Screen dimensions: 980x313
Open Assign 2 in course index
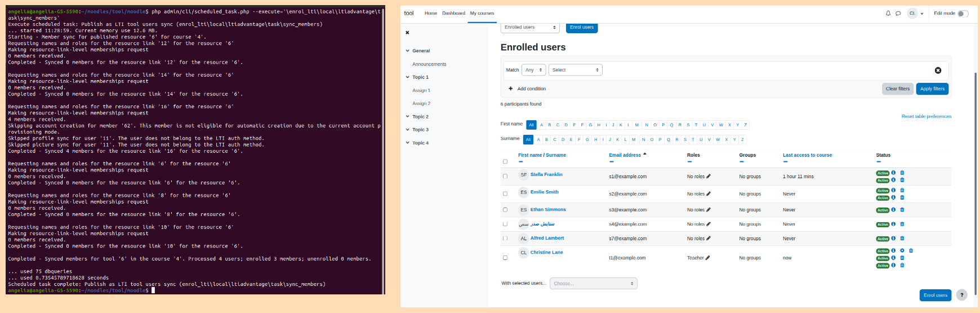pyautogui.click(x=421, y=104)
